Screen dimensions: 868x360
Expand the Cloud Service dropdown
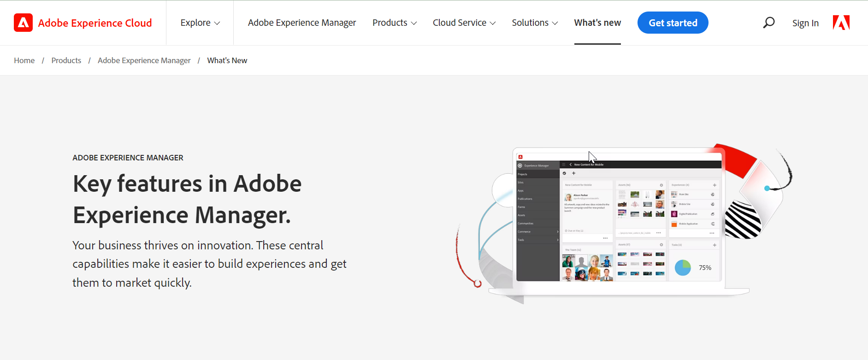tap(464, 23)
